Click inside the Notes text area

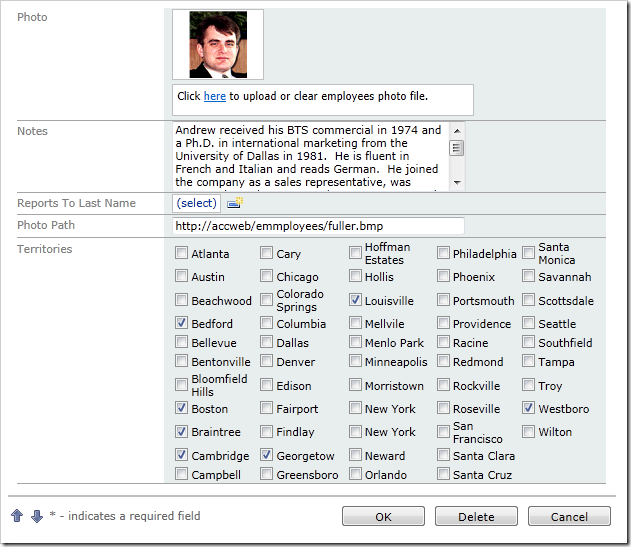(311, 156)
